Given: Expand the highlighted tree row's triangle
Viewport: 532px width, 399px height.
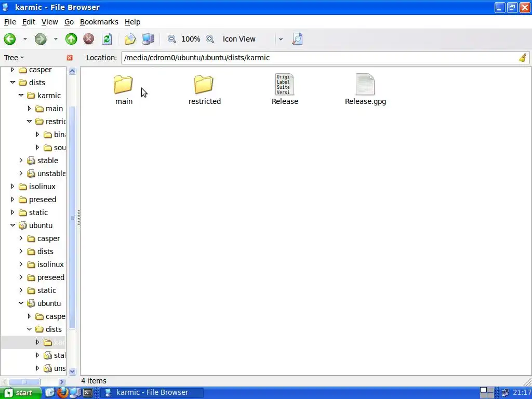Looking at the screenshot, I should [x=37, y=342].
